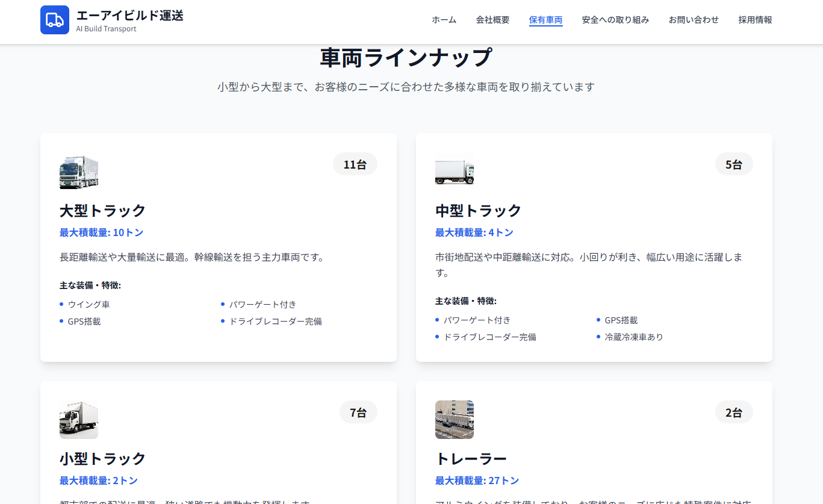Click the 車両ラインナップ page title

coord(406,58)
